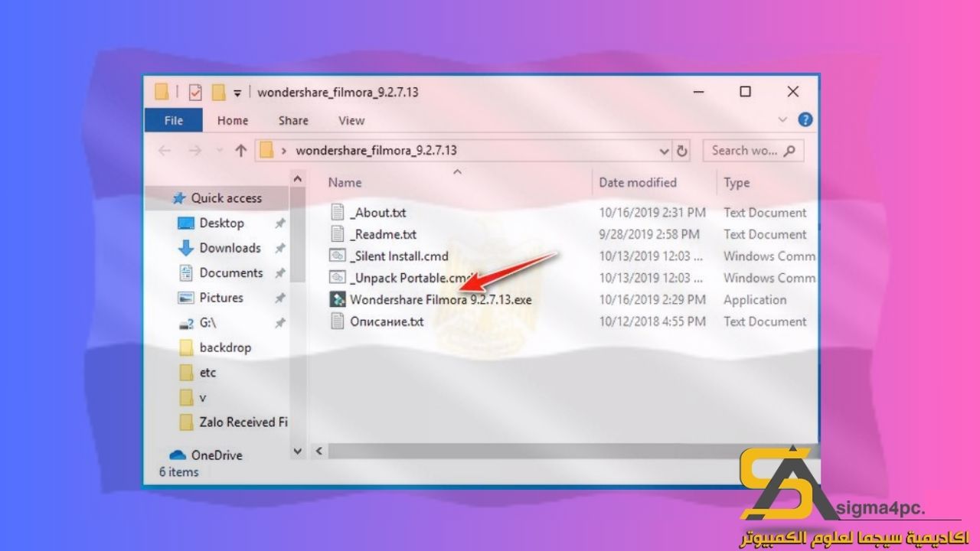Open the Customize Quick Access Toolbar dropdown
Screen dimensions: 980x551
point(237,93)
